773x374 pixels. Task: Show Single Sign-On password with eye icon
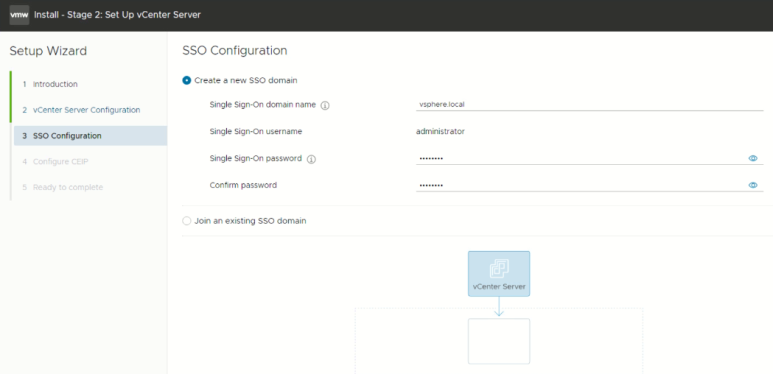[753, 158]
